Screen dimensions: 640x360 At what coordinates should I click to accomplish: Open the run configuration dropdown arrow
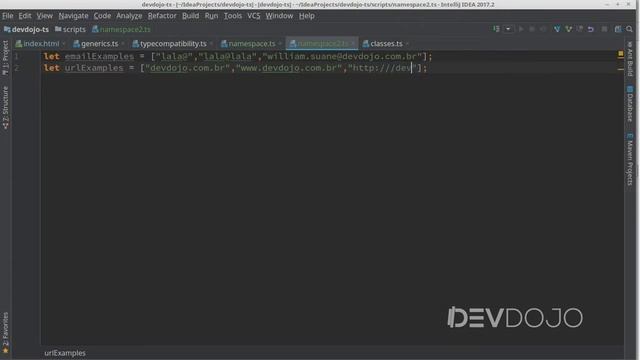pyautogui.click(x=508, y=29)
